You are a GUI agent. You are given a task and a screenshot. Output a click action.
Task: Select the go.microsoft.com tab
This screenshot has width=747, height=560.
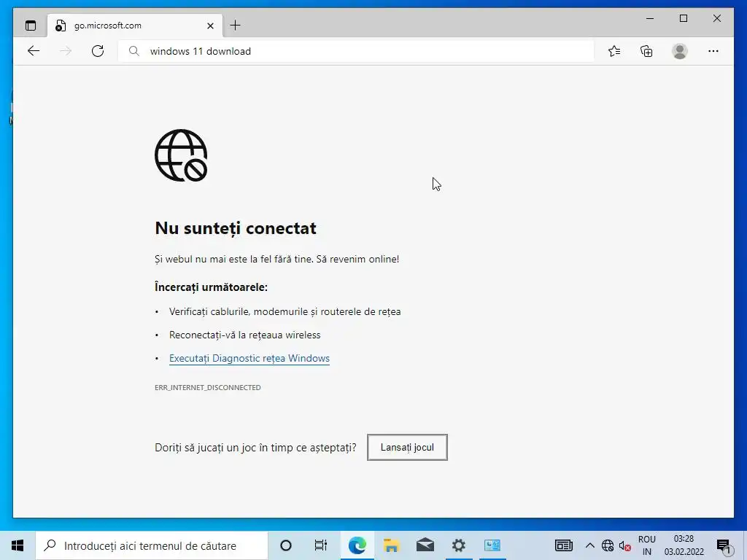pos(134,26)
